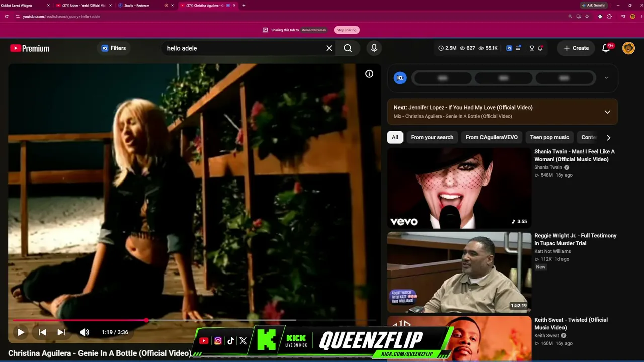Image resolution: width=644 pixels, height=362 pixels.
Task: Open the account avatar menu on YouTube
Action: click(x=628, y=48)
